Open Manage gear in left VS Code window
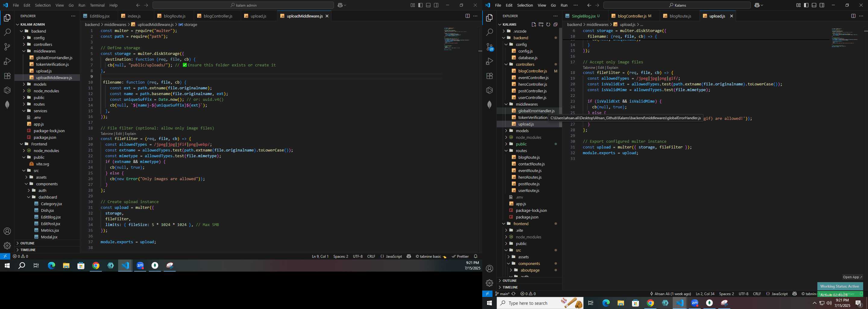 [x=7, y=246]
